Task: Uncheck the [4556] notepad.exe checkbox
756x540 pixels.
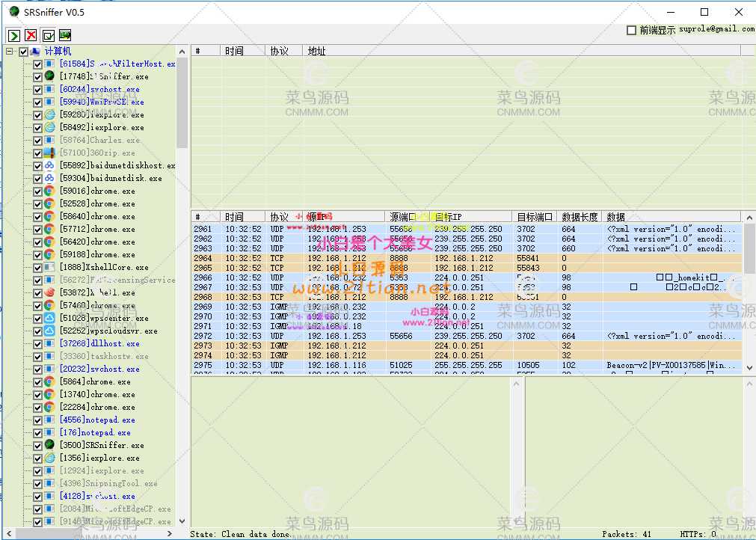Action: [x=37, y=420]
